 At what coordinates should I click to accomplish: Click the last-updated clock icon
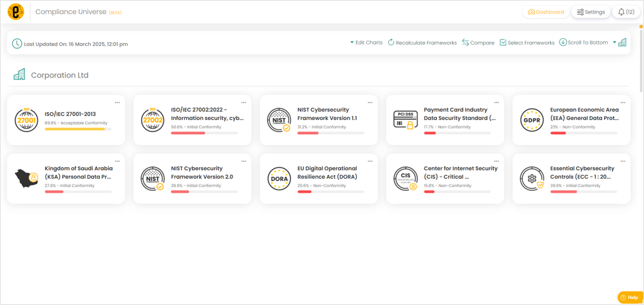[x=17, y=44]
